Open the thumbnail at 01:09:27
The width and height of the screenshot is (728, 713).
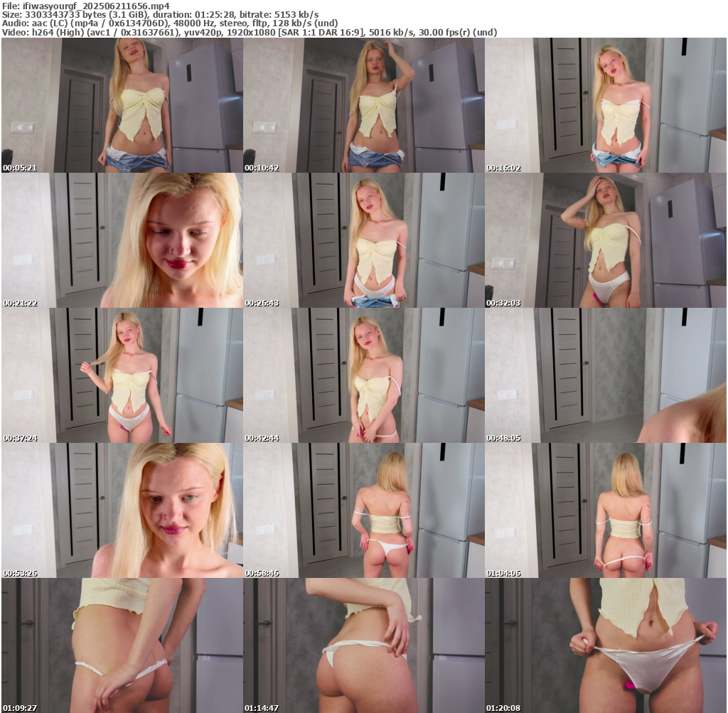coord(122,645)
